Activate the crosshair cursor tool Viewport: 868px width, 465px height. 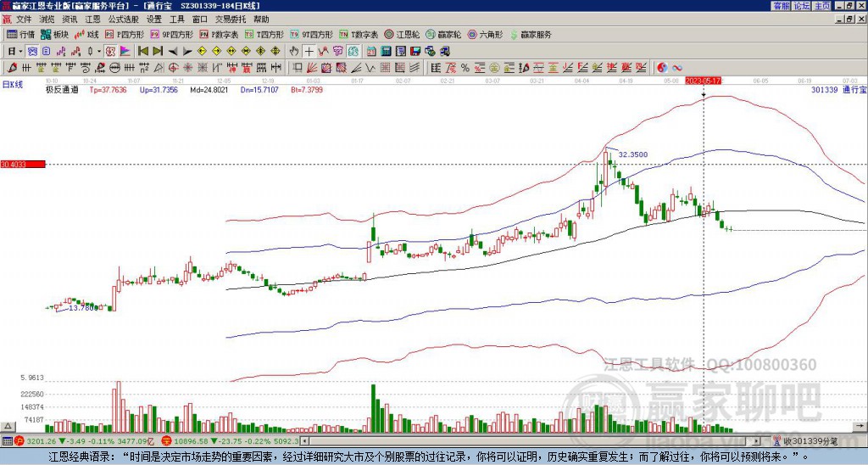309,52
